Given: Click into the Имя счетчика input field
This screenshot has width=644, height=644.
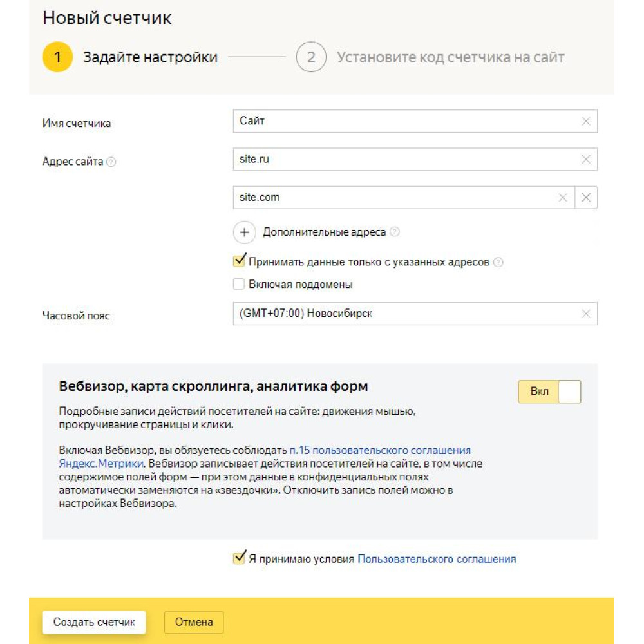Looking at the screenshot, I should click(406, 121).
